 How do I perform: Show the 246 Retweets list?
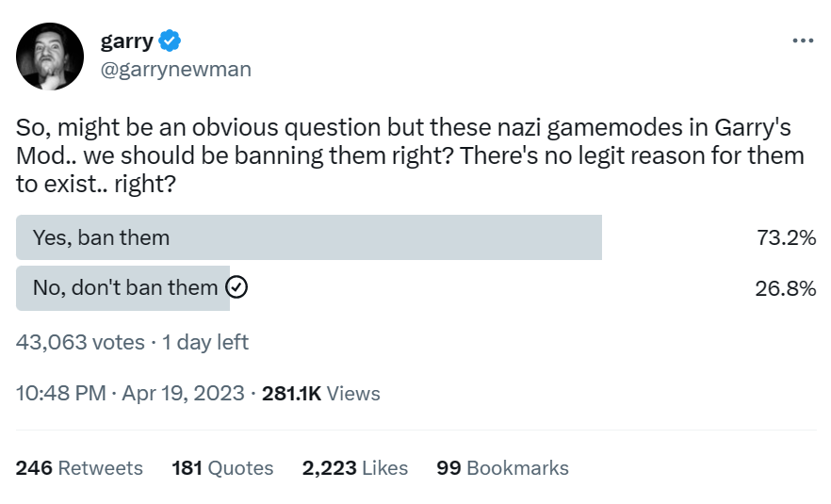click(x=79, y=467)
